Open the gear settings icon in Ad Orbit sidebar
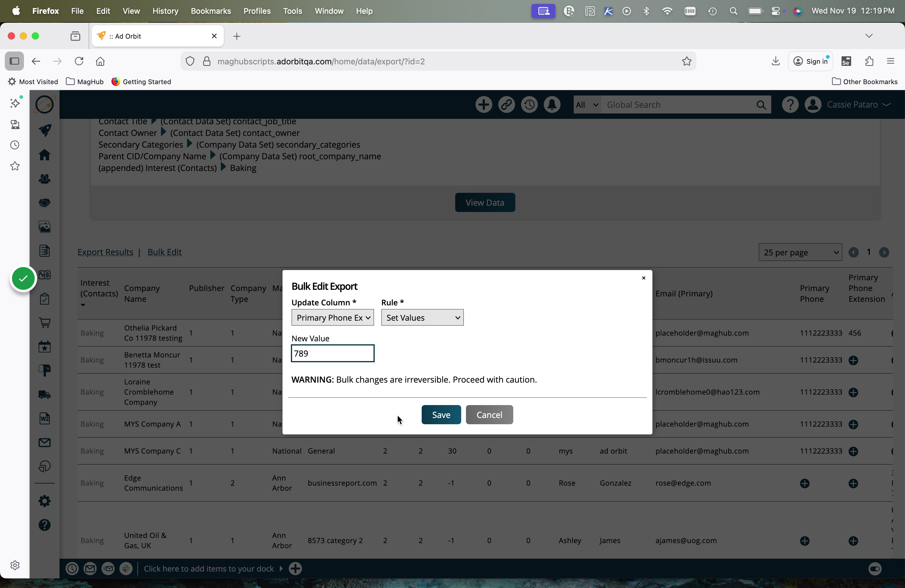This screenshot has height=588, width=905. point(45,501)
